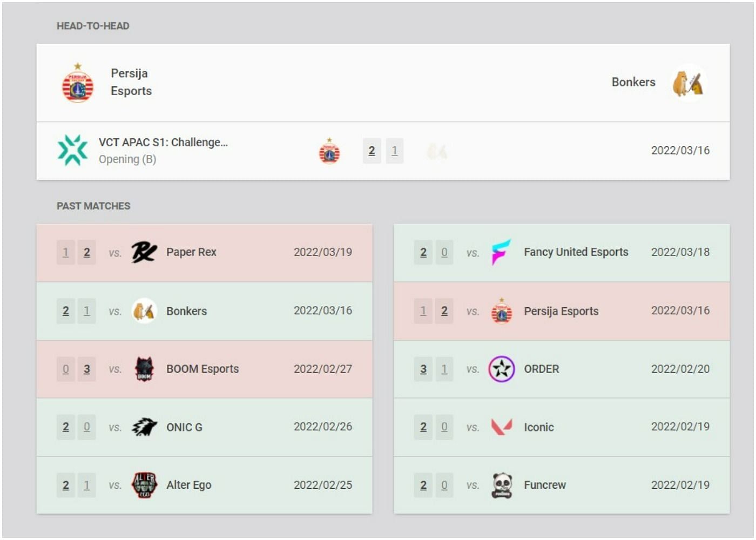Open Persija Esports team name link
Screen dimensions: 756x540
tap(131, 82)
